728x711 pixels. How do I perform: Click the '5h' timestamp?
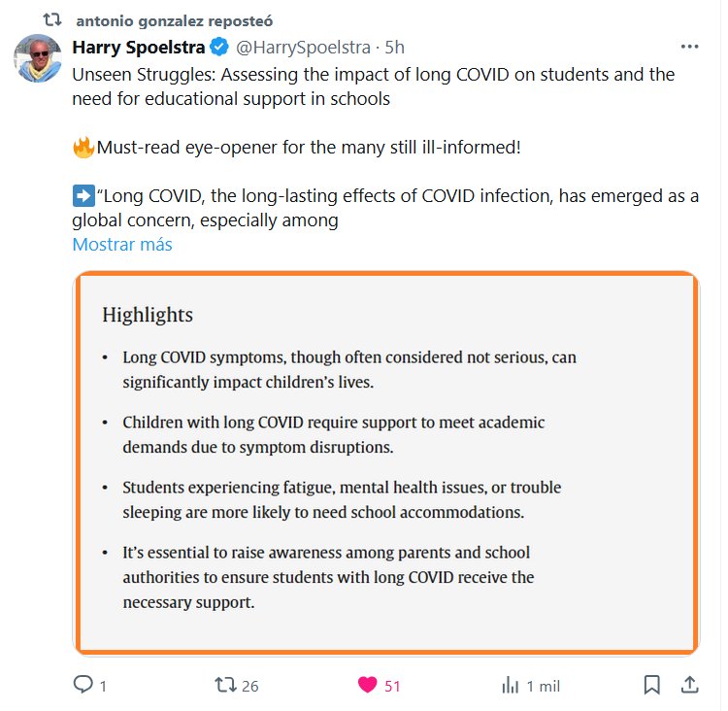(x=395, y=47)
